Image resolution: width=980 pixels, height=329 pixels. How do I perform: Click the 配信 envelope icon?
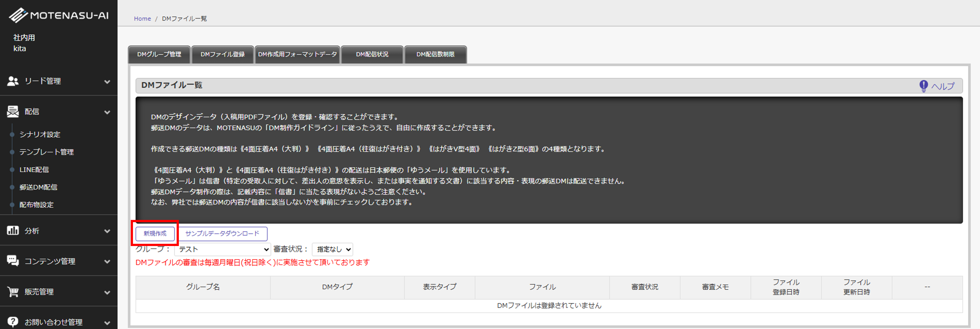click(x=13, y=112)
